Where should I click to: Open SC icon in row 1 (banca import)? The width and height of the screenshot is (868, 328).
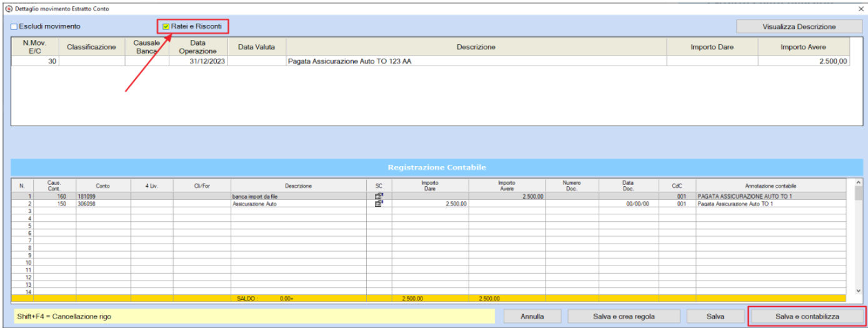(379, 196)
